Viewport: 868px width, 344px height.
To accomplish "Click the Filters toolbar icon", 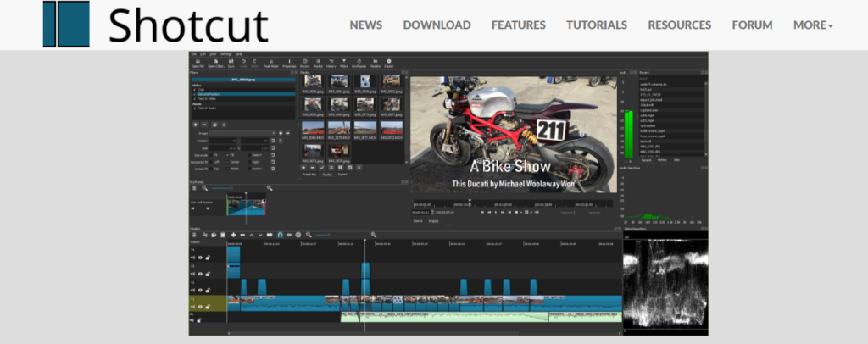I will coord(344,63).
